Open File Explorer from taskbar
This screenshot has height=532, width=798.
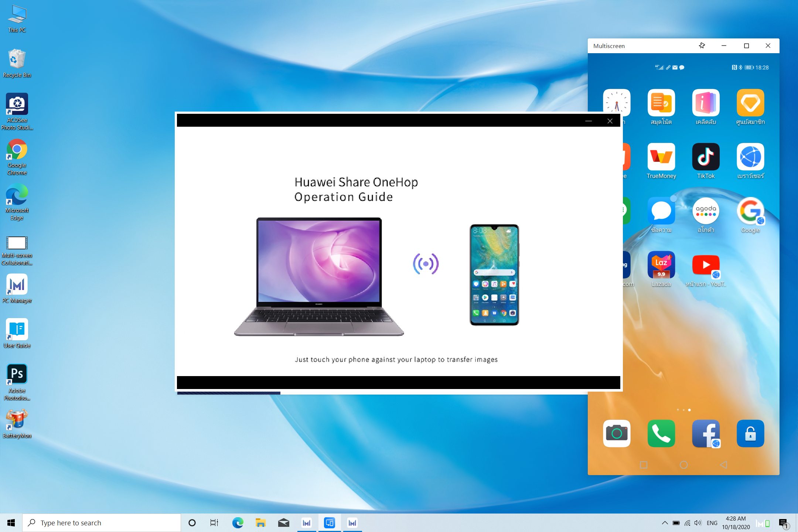260,523
